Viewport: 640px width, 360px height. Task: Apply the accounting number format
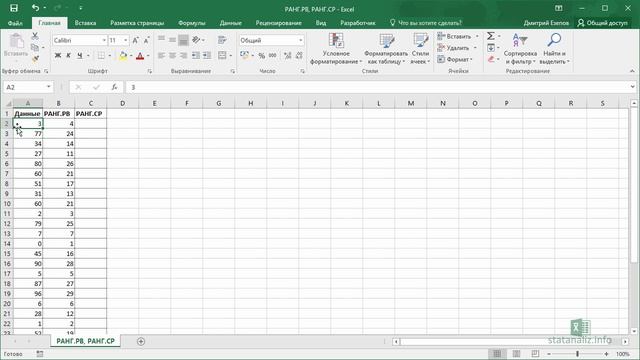point(244,55)
